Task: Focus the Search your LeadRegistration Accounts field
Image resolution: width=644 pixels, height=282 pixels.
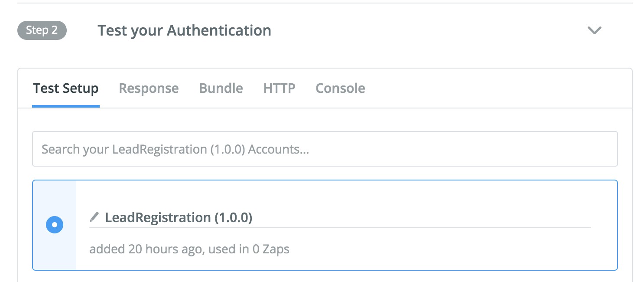Action: (325, 149)
